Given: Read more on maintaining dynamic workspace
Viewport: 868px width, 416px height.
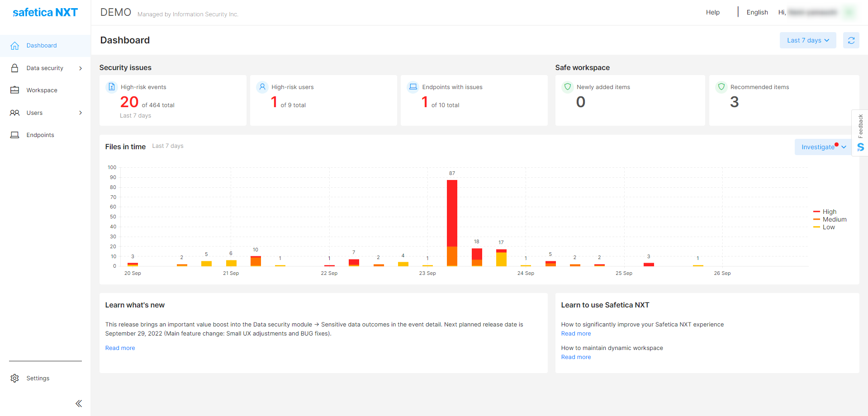Looking at the screenshot, I should coord(576,357).
